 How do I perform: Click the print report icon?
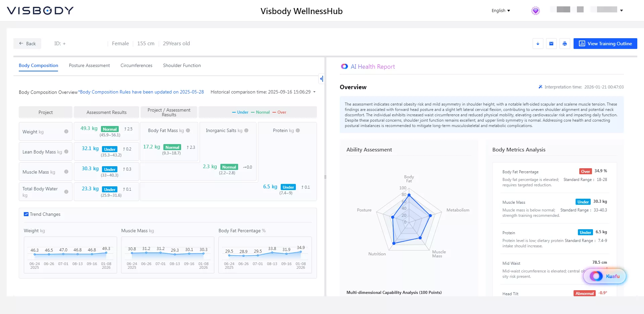point(565,44)
